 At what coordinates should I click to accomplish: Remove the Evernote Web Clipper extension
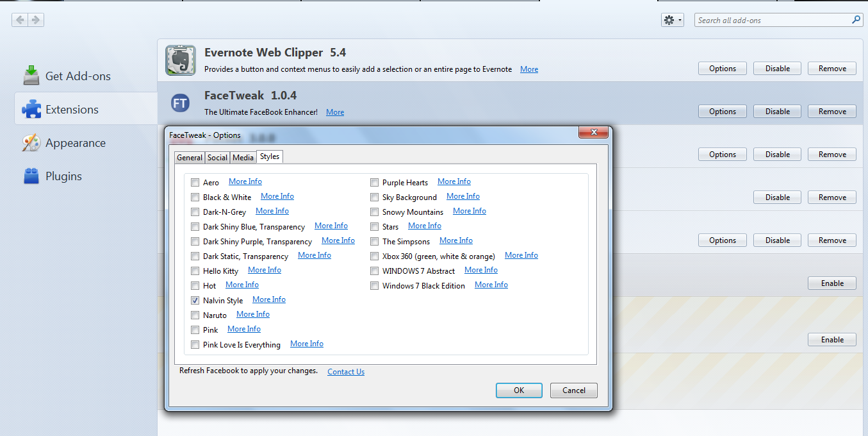click(832, 69)
